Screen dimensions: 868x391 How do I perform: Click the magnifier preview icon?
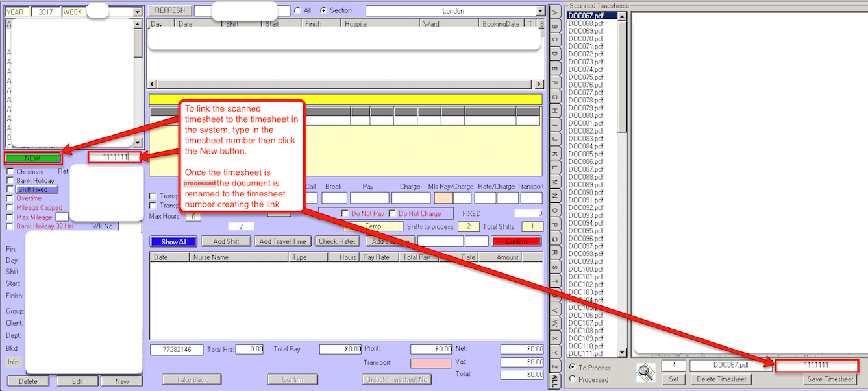coord(646,372)
